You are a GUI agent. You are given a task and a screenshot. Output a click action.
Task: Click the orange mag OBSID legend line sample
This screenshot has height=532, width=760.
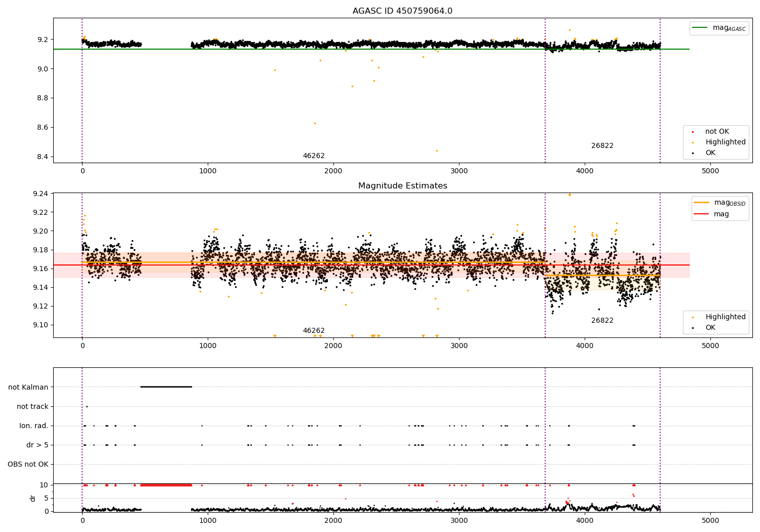point(702,203)
